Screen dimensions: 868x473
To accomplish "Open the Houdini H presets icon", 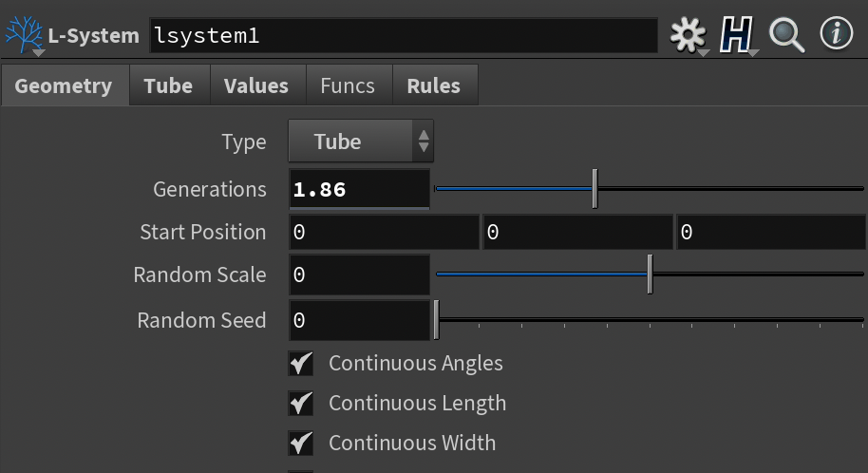I will [736, 35].
